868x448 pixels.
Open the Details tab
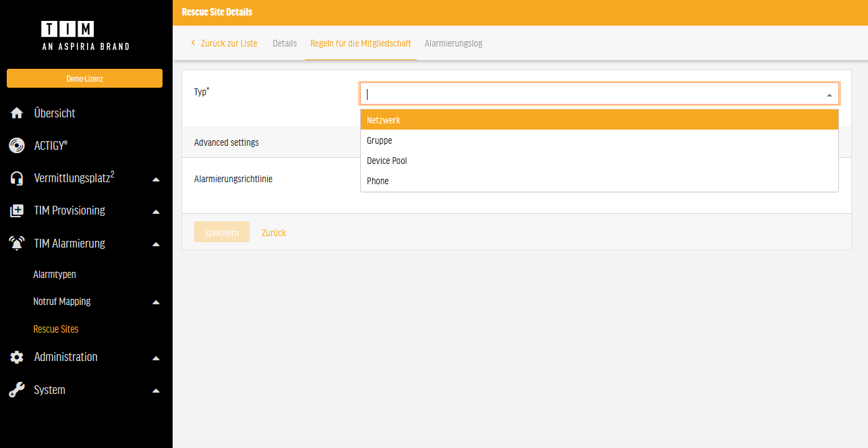[x=285, y=43]
